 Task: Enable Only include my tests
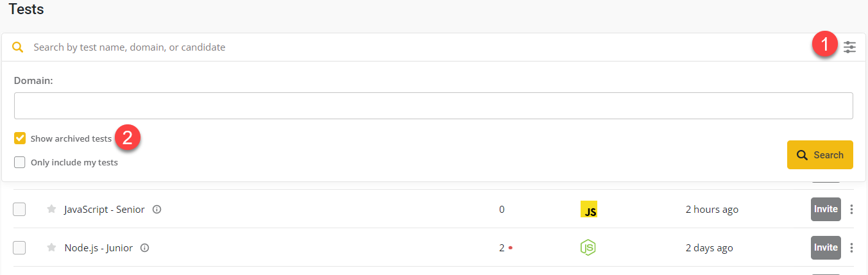tap(20, 162)
